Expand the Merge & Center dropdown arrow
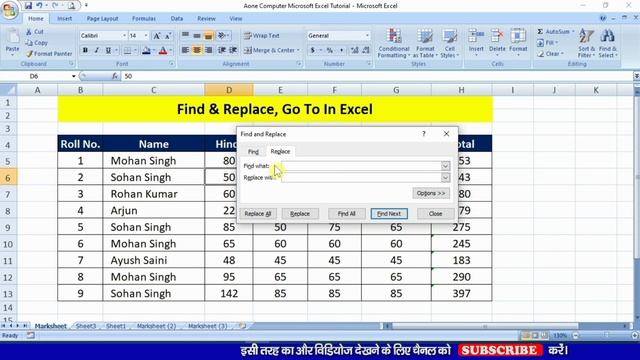This screenshot has height=360, width=640. [x=298, y=50]
